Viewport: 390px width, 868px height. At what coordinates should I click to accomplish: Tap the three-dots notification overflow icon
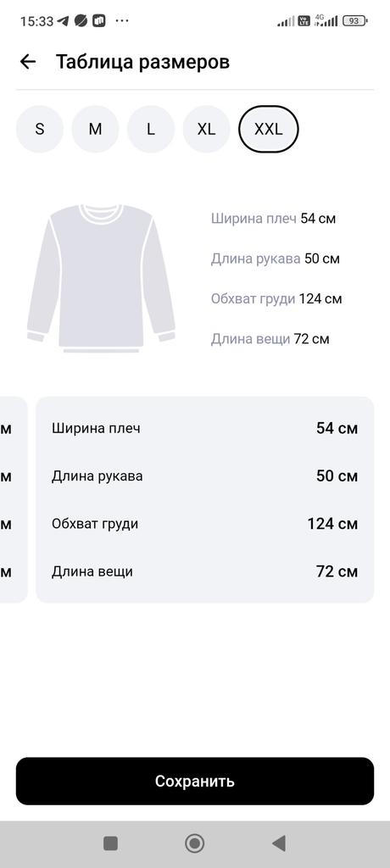click(122, 21)
